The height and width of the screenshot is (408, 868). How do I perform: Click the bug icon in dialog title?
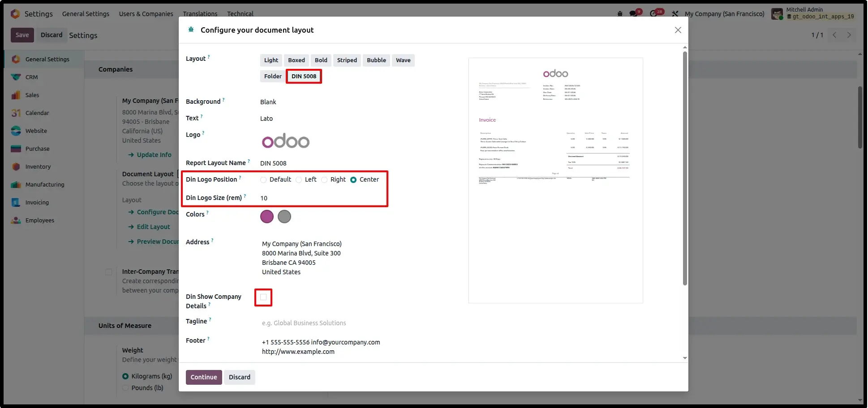click(191, 30)
